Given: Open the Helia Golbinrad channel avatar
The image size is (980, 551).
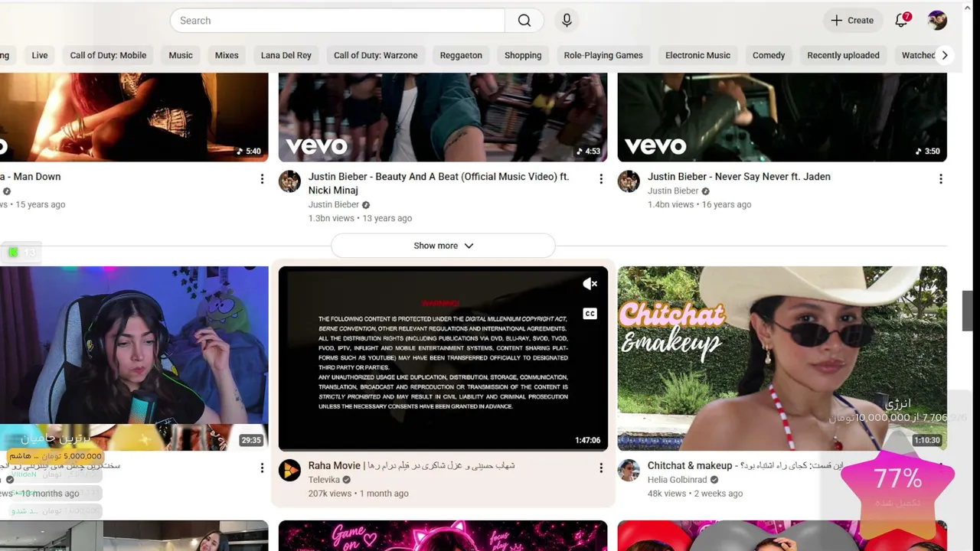Looking at the screenshot, I should (x=629, y=470).
